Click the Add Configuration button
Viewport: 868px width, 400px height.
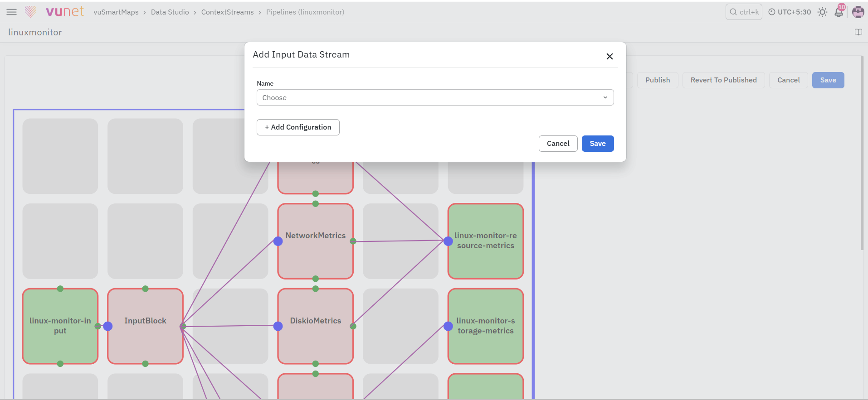tap(298, 127)
